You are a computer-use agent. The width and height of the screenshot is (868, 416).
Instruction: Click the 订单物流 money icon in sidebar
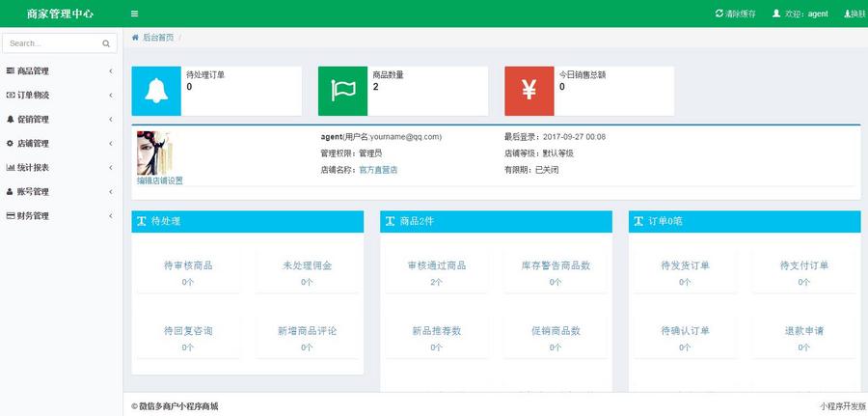[x=10, y=95]
